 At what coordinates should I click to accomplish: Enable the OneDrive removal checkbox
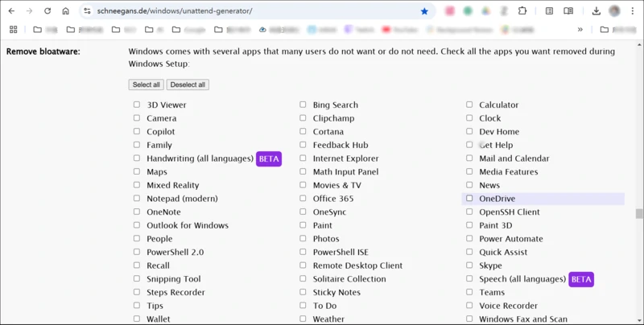point(469,198)
